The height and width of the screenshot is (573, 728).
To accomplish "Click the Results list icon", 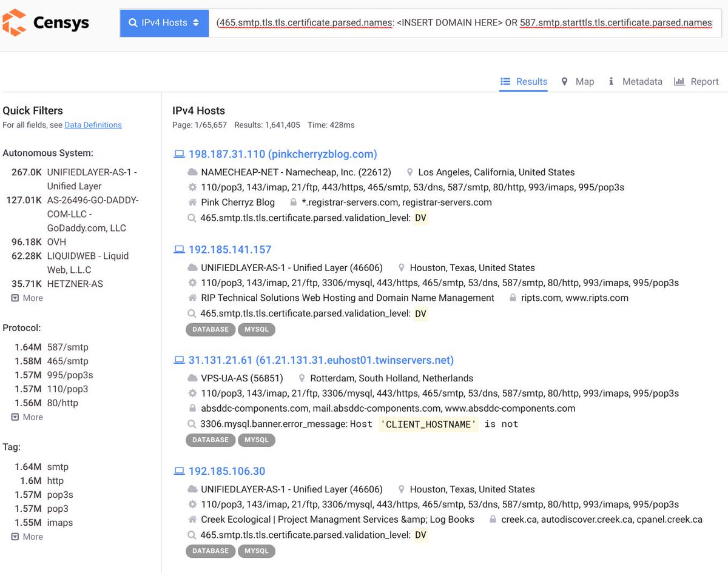I will 505,81.
